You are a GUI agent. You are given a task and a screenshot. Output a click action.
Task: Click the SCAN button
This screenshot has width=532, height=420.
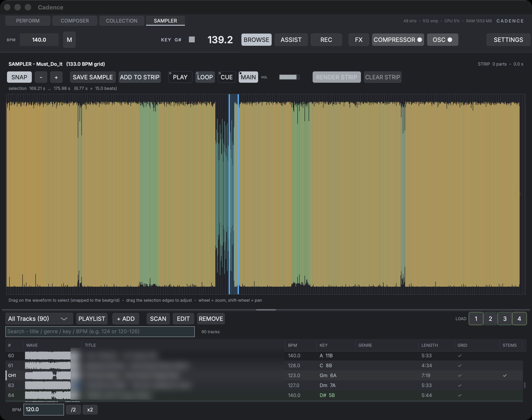(158, 319)
